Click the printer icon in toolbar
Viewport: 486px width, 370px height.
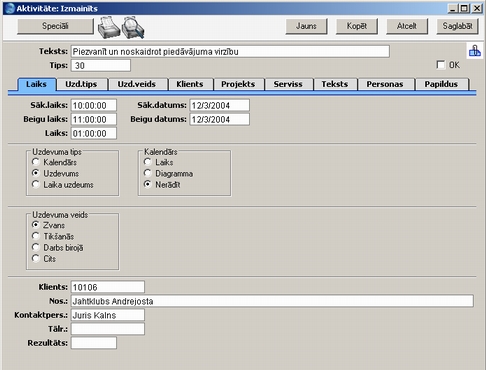109,27
